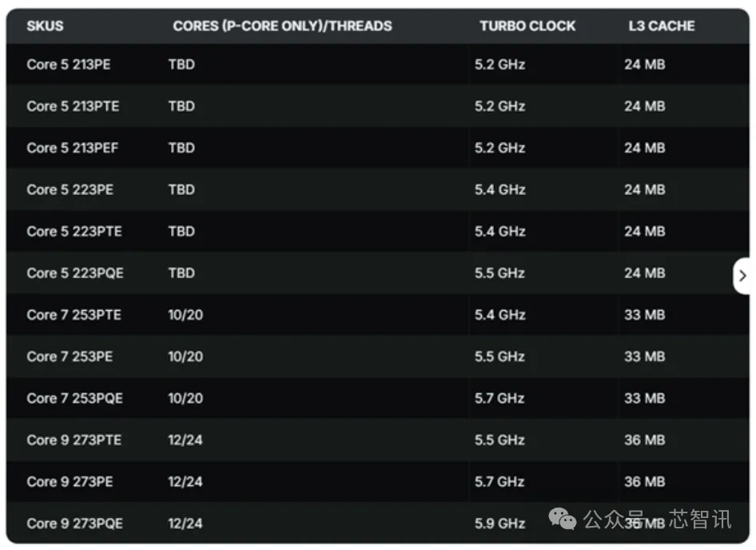Click the Core 9 273PTE SKU cell

coord(74,440)
